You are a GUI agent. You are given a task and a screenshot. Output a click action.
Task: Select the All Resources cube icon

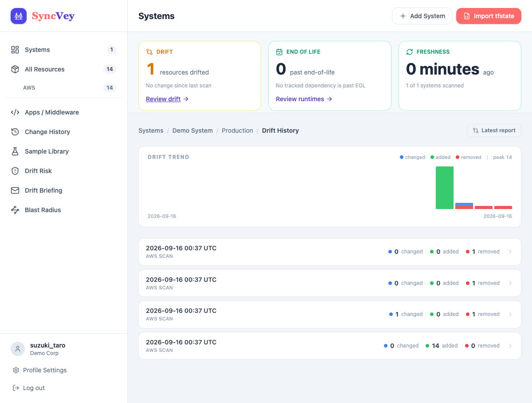15,69
